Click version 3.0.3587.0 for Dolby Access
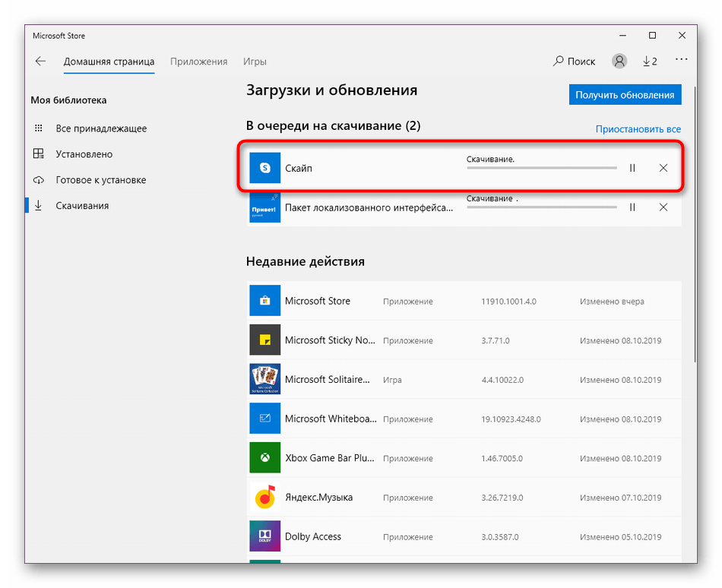 [x=500, y=537]
